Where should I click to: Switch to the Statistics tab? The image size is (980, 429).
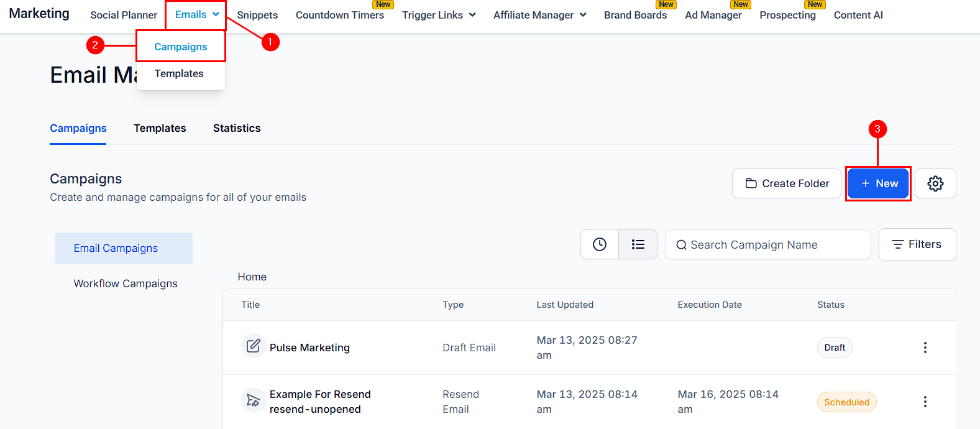[237, 128]
